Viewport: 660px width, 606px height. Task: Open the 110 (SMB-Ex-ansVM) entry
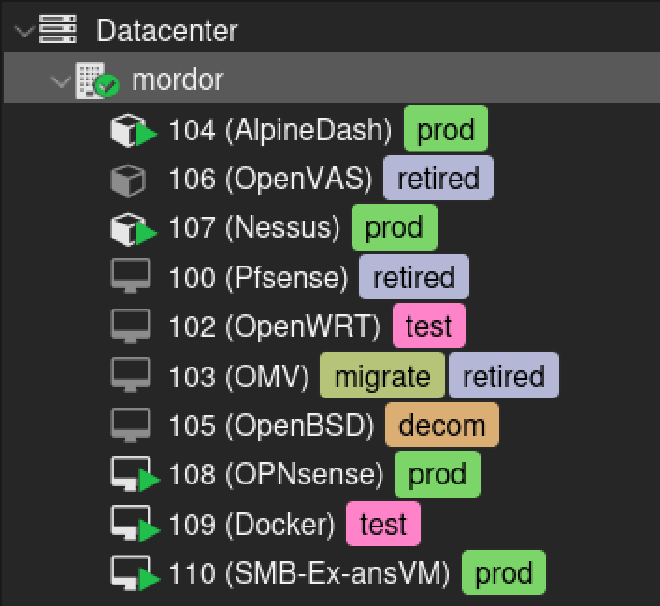point(310,574)
